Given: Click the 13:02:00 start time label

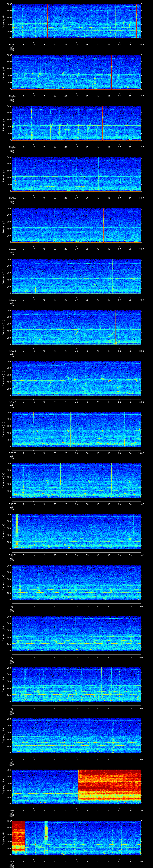Looking at the screenshot, I should 12,96.
